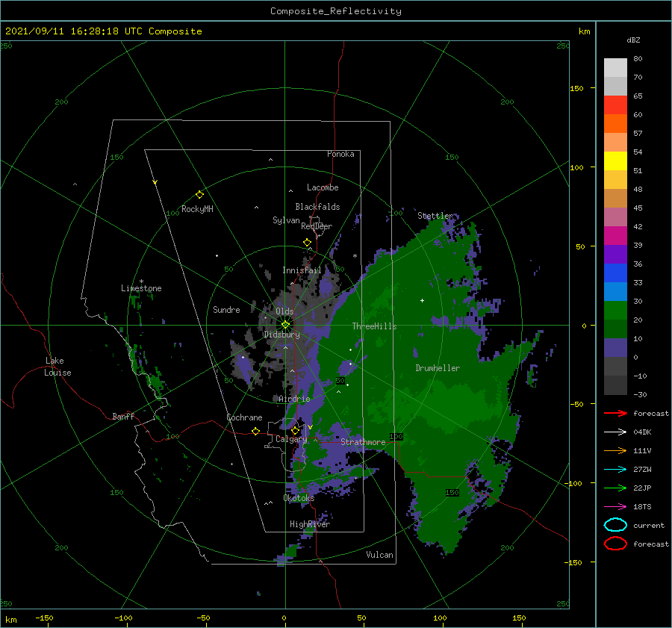Screen dimensions: 672x628
Task: Click the green 22JP arrow legend icon
Action: click(615, 488)
